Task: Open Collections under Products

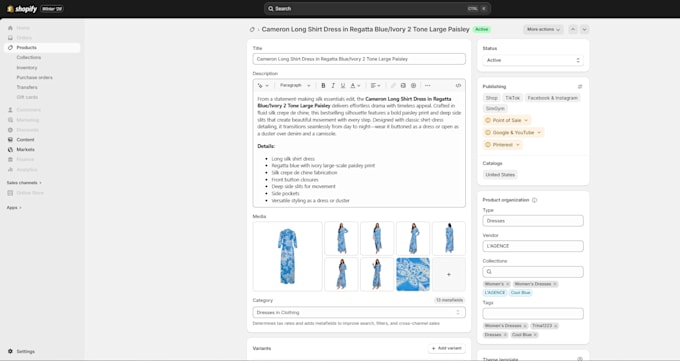Action: (29, 57)
